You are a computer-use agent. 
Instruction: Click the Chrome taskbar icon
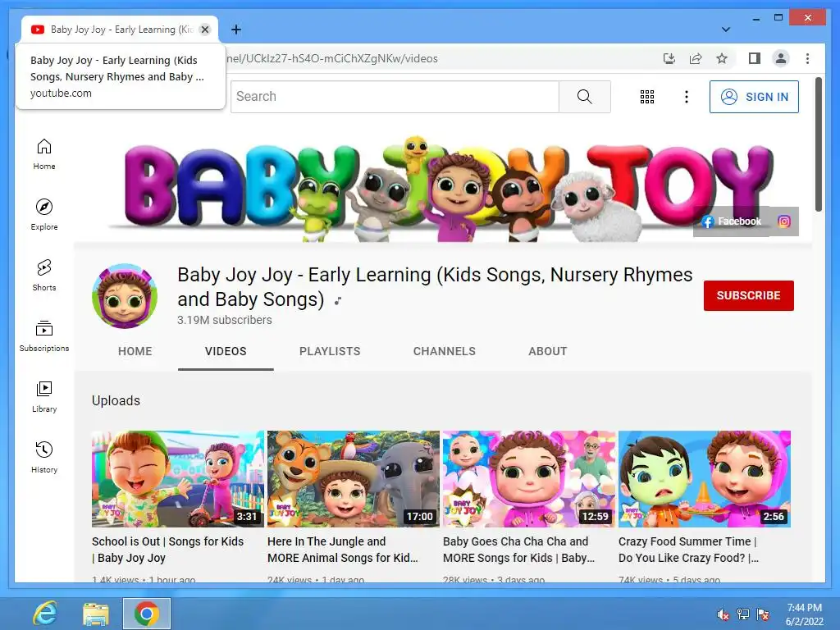coord(147,614)
